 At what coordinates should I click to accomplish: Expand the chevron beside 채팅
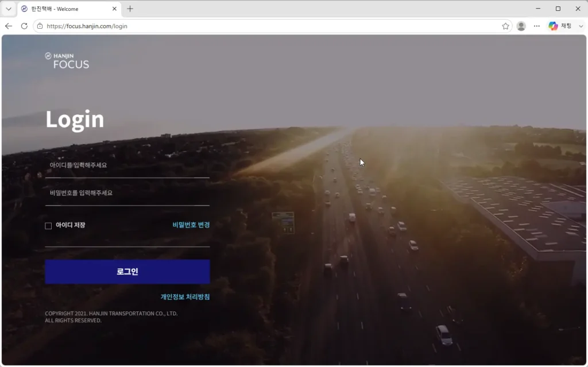pos(581,26)
